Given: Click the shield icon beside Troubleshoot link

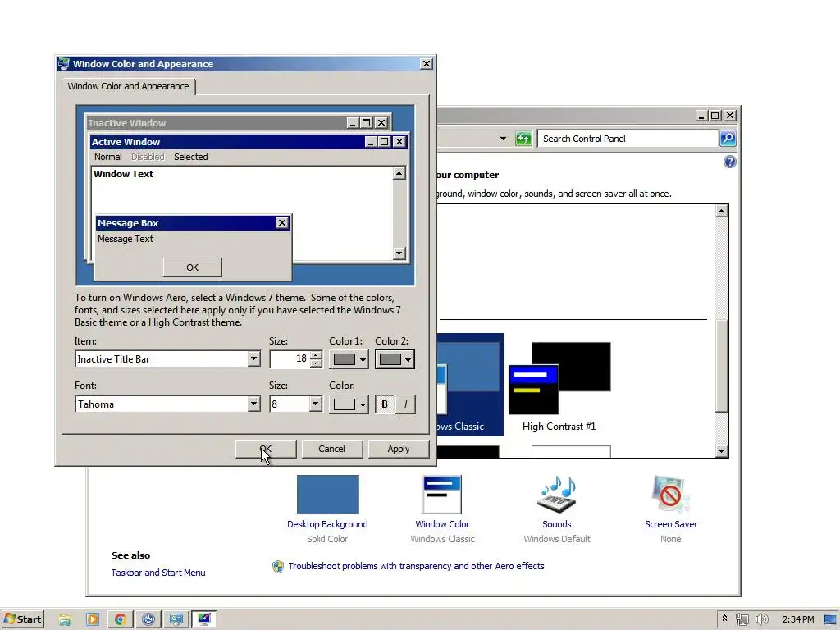Looking at the screenshot, I should point(277,566).
